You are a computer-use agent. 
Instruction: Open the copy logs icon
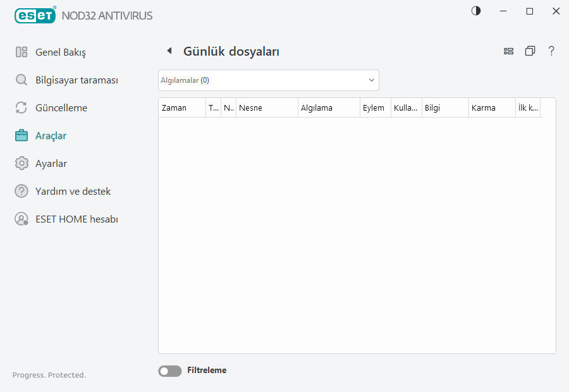click(530, 51)
